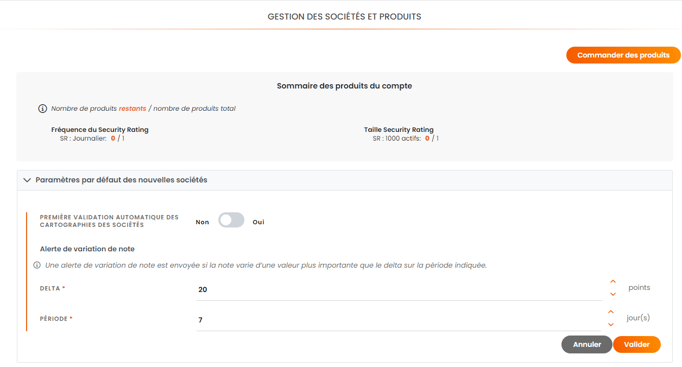Increase the Delta value with up arrow
682x367 pixels.
613,282
